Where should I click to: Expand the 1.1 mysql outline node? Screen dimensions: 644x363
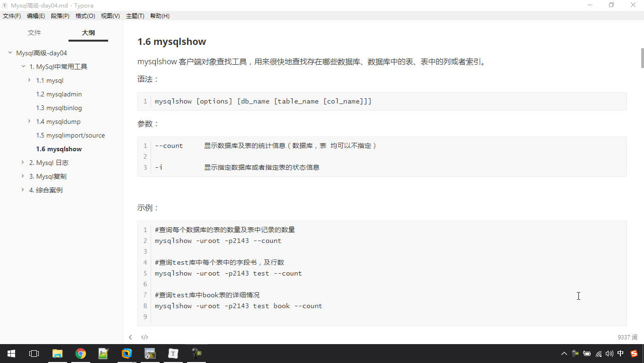click(x=30, y=80)
